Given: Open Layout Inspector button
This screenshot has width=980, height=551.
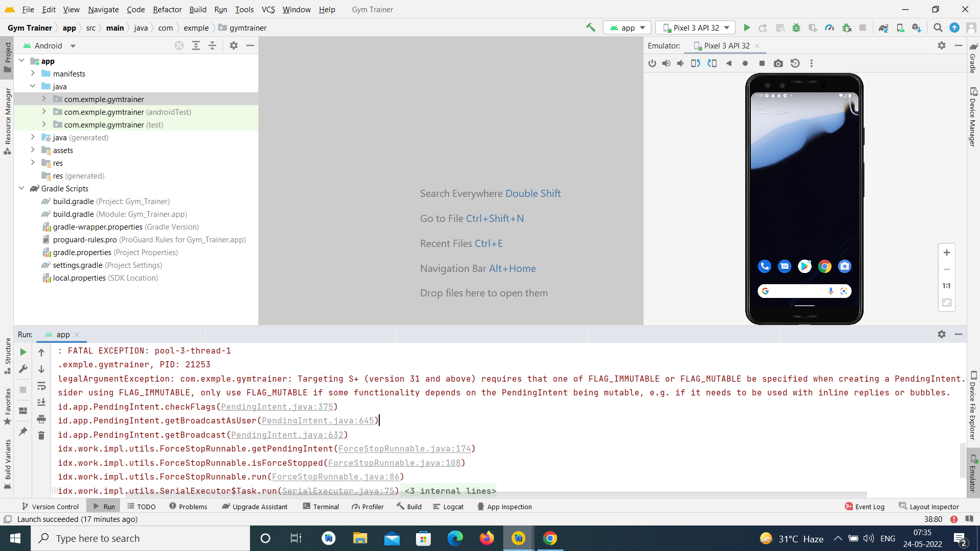Looking at the screenshot, I should click(x=929, y=507).
